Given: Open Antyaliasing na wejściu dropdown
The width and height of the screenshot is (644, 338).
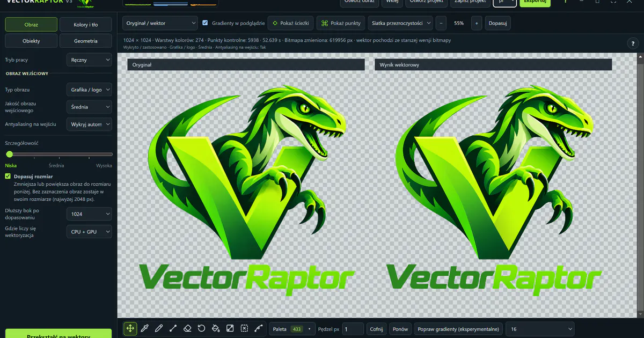Looking at the screenshot, I should [x=89, y=124].
